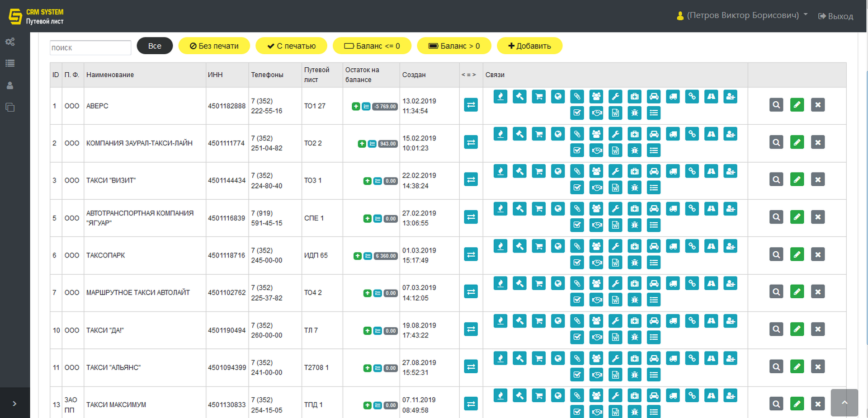Screen dimensions: 868x418
Task: Click the paperclip icon in the ТАКСИ МАКСИМУМ row
Action: pyautogui.click(x=577, y=396)
